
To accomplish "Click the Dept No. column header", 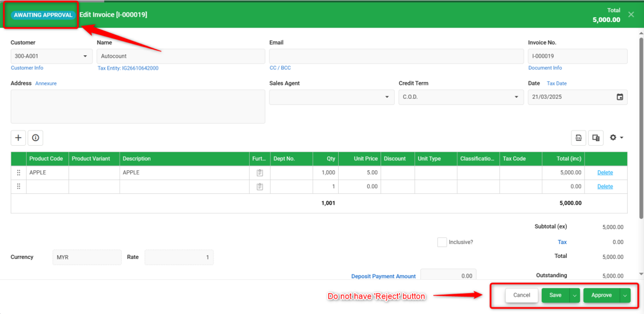I will 292,159.
